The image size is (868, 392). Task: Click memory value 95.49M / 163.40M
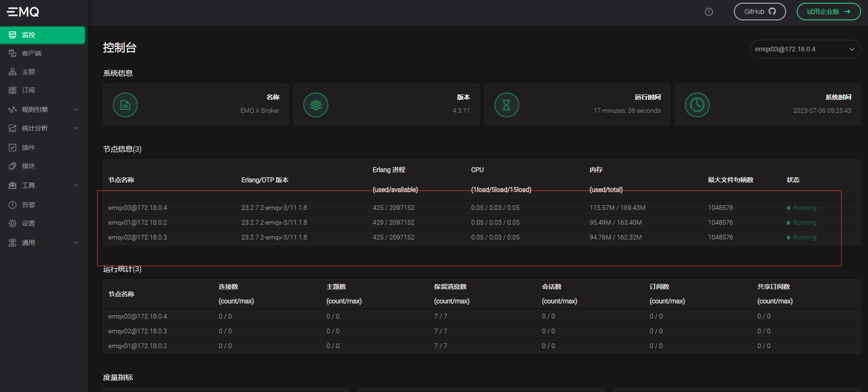click(x=616, y=222)
